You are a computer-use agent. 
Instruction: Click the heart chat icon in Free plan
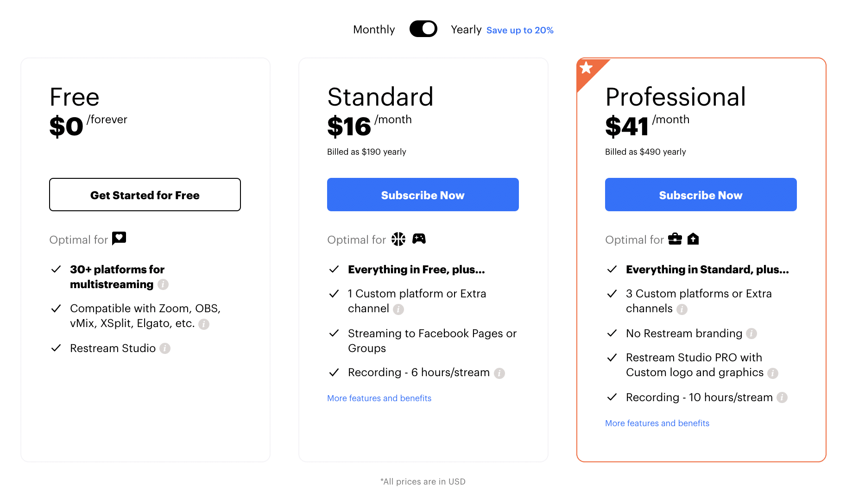click(x=119, y=238)
